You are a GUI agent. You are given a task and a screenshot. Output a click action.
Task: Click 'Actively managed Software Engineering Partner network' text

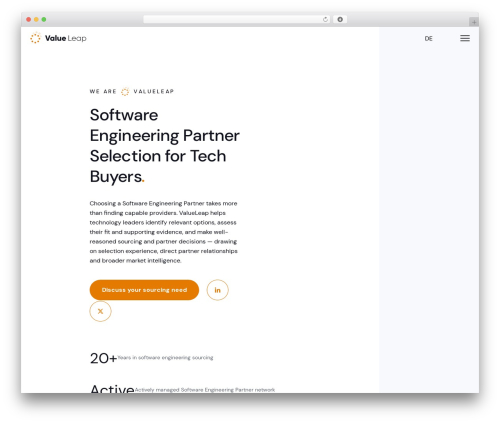pyautogui.click(x=205, y=390)
